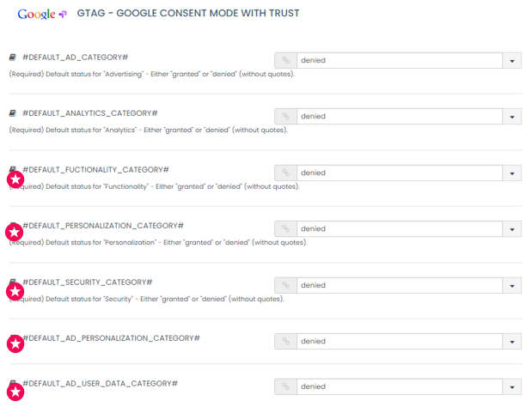The height and width of the screenshot is (413, 532).
Task: Expand dropdown arrow for #DEFAULT_AD_USER_DATA_CATEGORY#
Action: tap(512, 387)
